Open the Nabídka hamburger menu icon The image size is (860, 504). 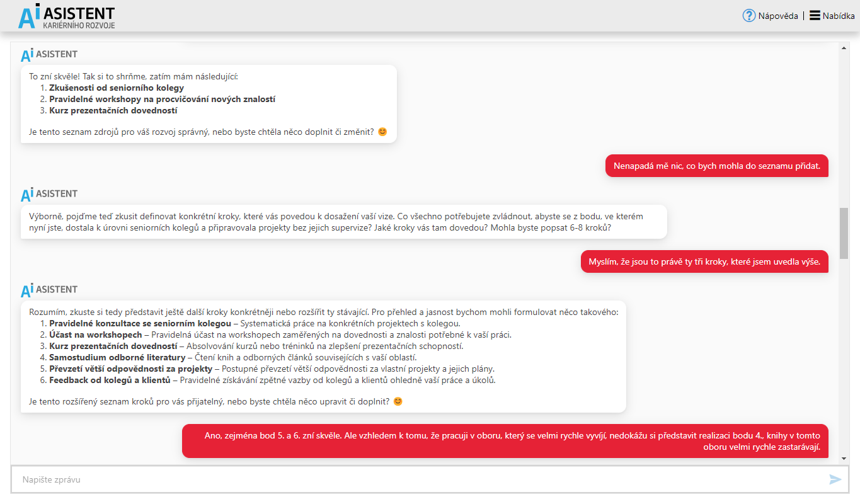click(815, 16)
